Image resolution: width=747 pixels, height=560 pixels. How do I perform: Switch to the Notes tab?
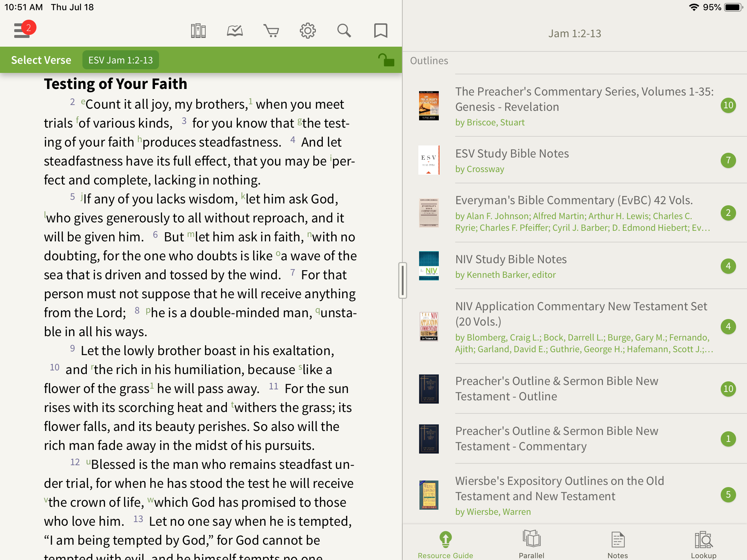(618, 545)
